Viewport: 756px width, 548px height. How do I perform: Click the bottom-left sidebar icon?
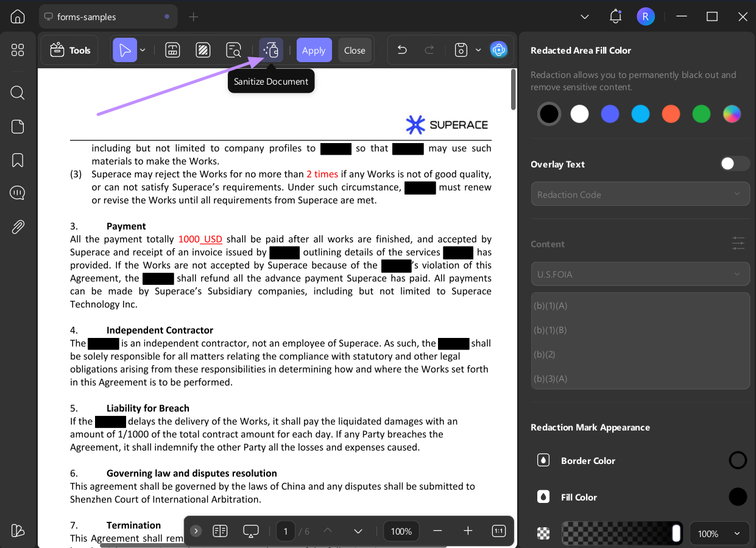click(x=18, y=530)
